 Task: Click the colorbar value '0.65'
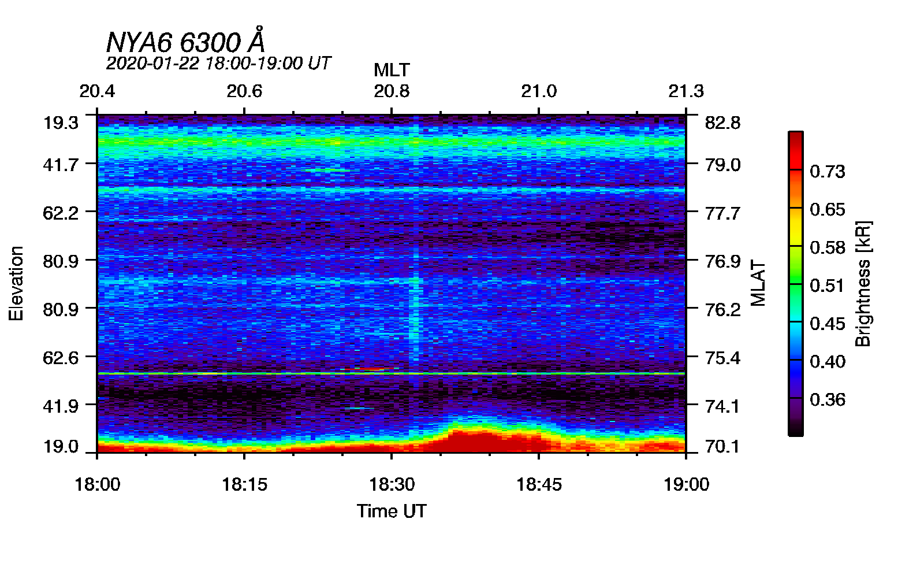[x=827, y=209]
